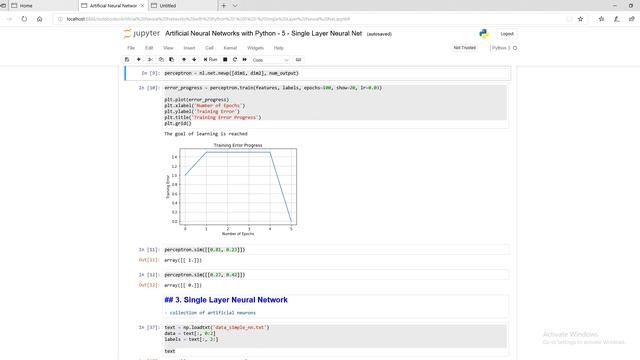Run the selected cell
This screenshot has width=640, height=360.
click(x=210, y=60)
